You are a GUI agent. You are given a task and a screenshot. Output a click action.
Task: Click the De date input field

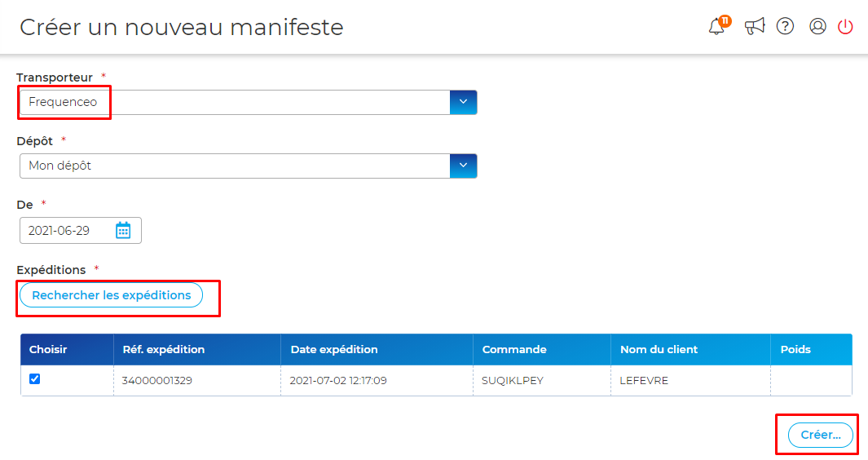point(80,231)
